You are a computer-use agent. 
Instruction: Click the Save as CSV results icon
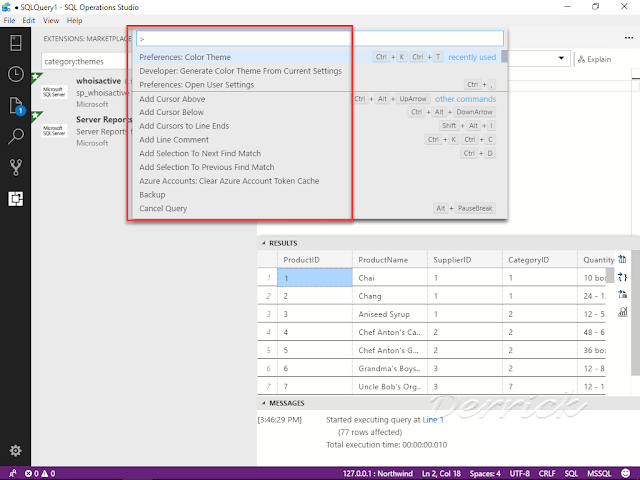tap(622, 259)
